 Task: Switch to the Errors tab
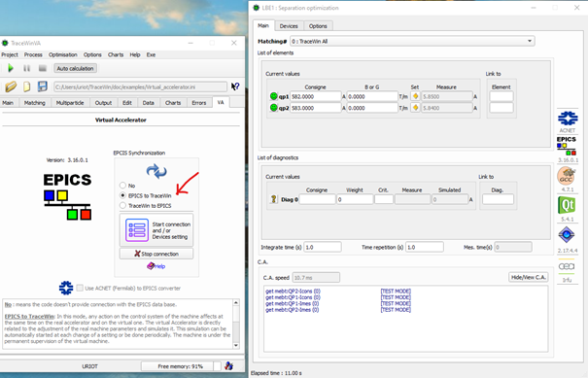(199, 103)
